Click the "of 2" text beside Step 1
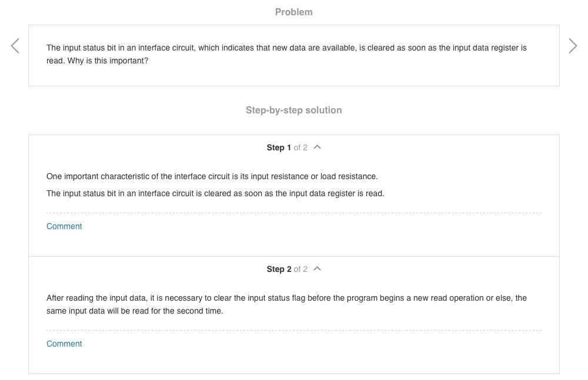 coord(300,147)
